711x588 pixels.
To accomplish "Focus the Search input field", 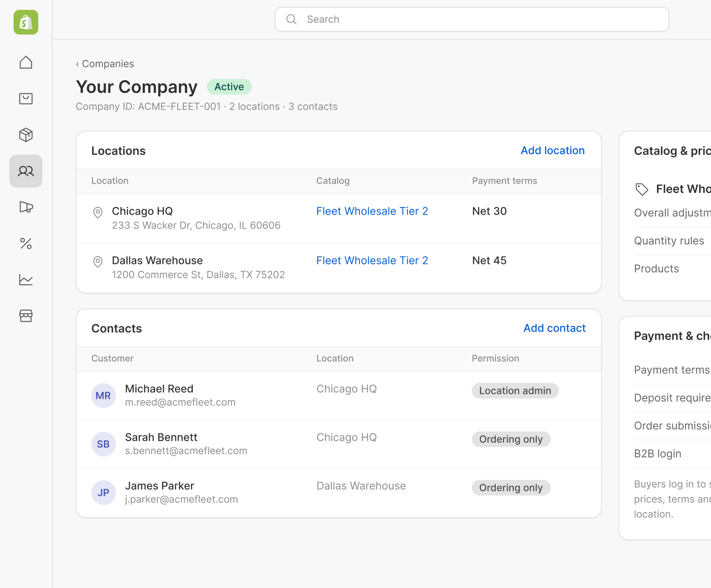I will pos(472,19).
